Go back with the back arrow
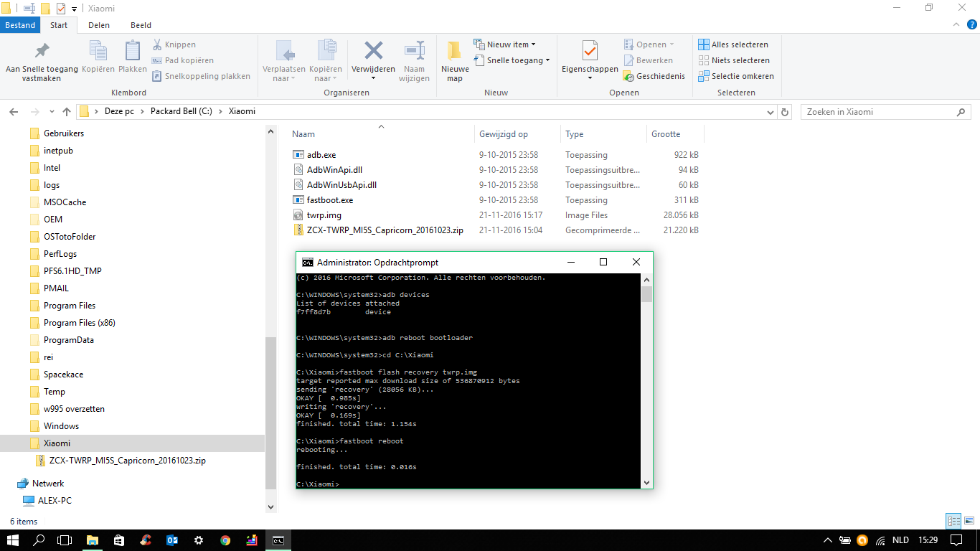Image resolution: width=980 pixels, height=551 pixels. coord(13,112)
